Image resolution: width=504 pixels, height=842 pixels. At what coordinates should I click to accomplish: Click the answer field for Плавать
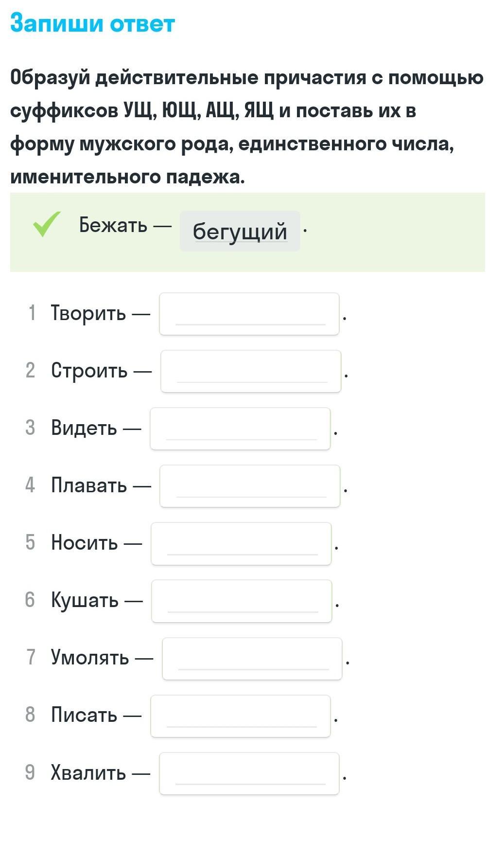(250, 486)
